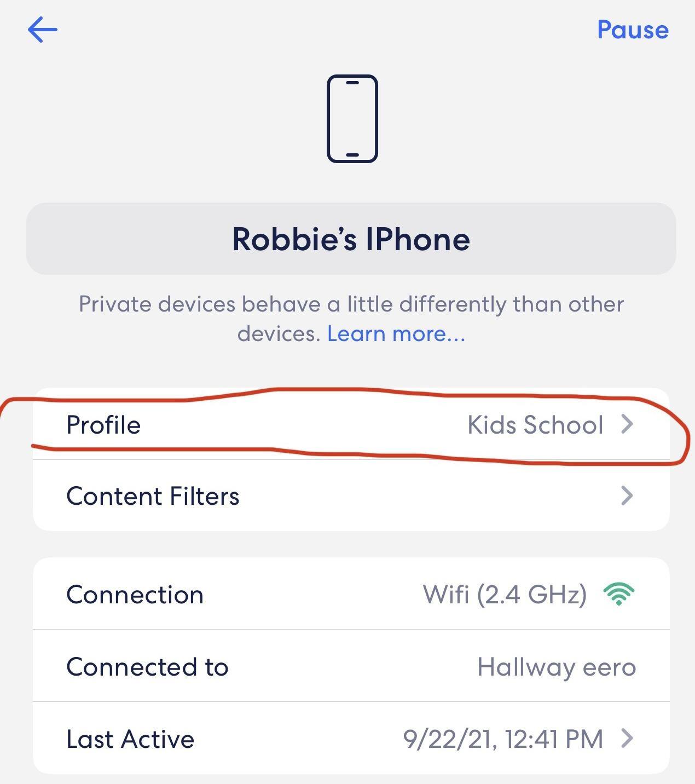Tap the chevron beside Kids School
Screen dimensions: 695x784
(x=627, y=424)
